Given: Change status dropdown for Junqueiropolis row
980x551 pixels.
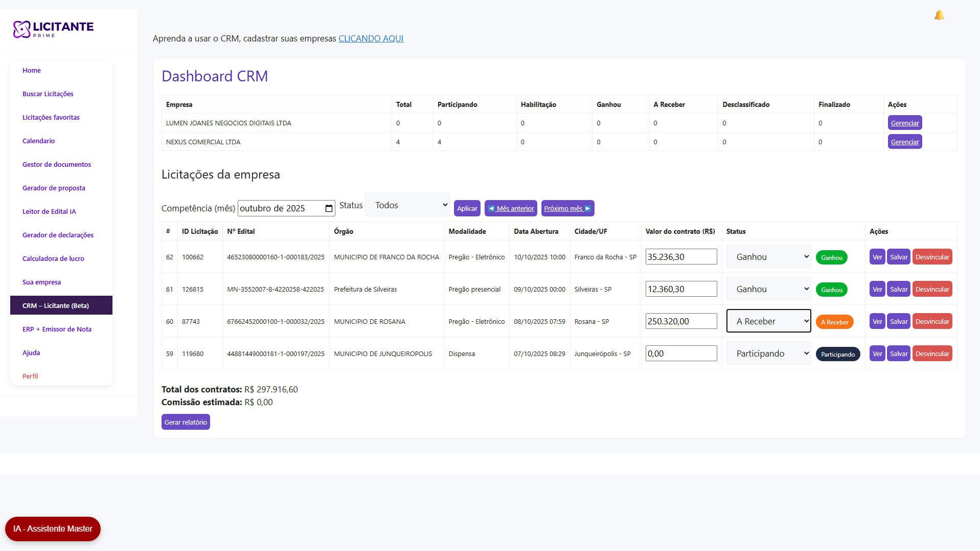Looking at the screenshot, I should [768, 354].
